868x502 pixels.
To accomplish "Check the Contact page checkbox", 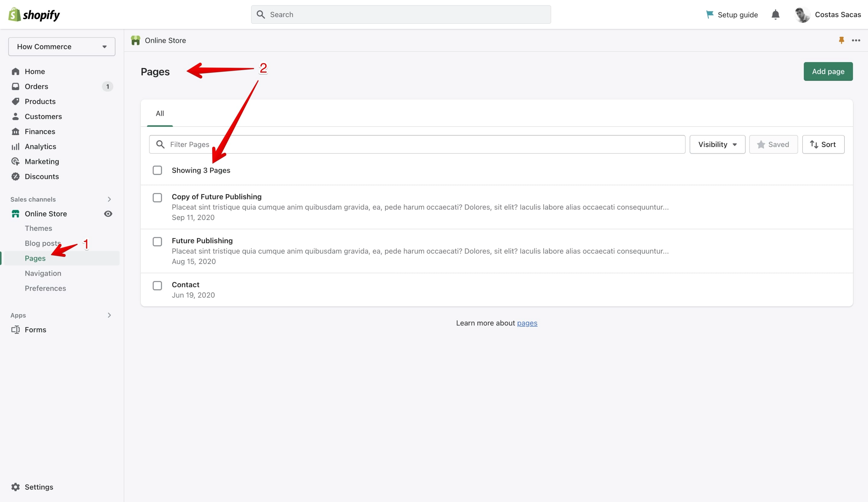I will click(x=157, y=286).
